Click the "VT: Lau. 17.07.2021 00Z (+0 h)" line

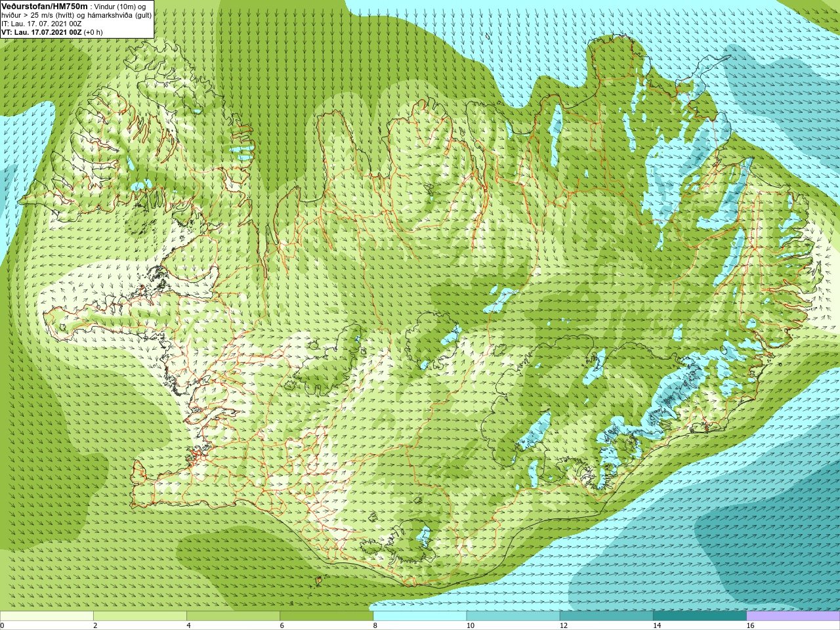click(52, 32)
